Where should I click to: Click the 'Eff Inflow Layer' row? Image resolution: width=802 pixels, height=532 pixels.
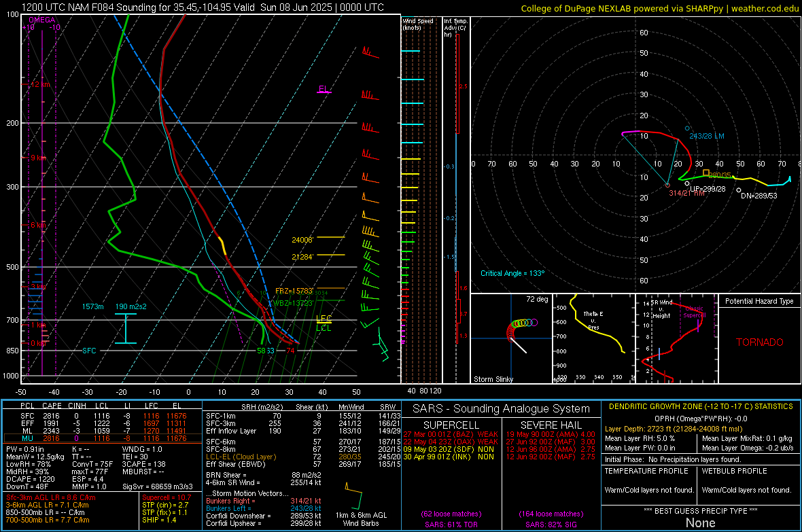pos(303,431)
